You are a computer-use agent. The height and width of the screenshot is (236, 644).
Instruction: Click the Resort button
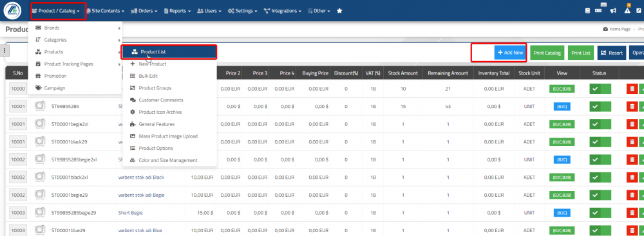click(x=612, y=53)
